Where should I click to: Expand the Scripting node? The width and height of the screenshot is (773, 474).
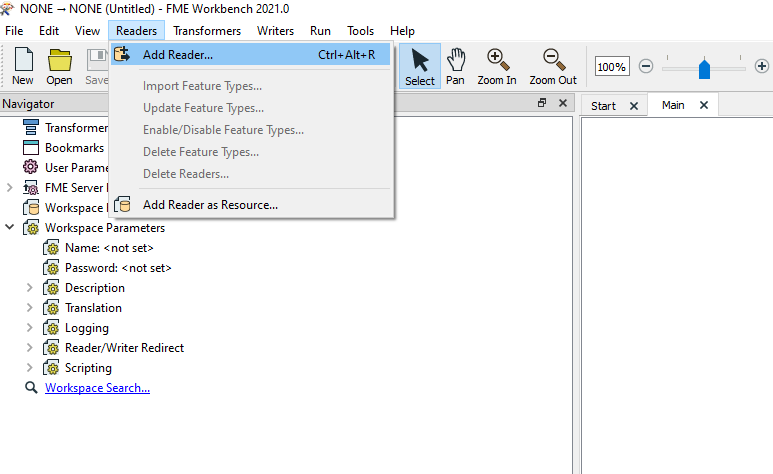pyautogui.click(x=30, y=367)
